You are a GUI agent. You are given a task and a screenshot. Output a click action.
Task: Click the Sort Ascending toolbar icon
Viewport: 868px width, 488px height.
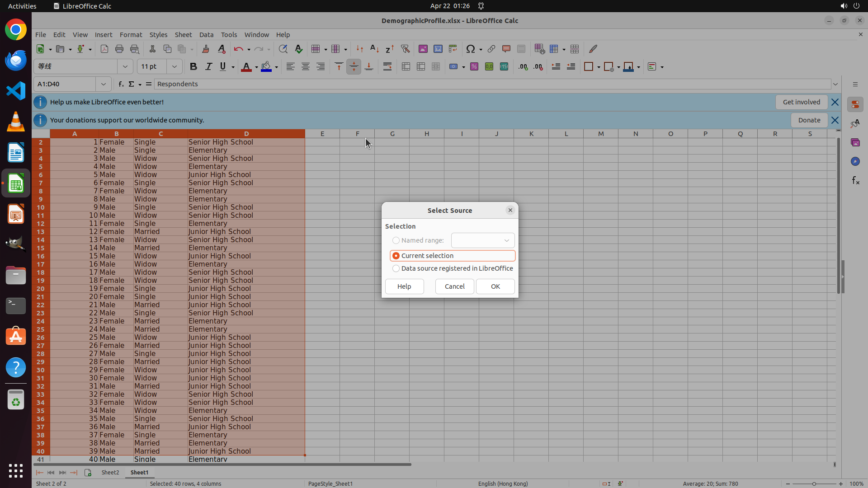click(x=374, y=49)
